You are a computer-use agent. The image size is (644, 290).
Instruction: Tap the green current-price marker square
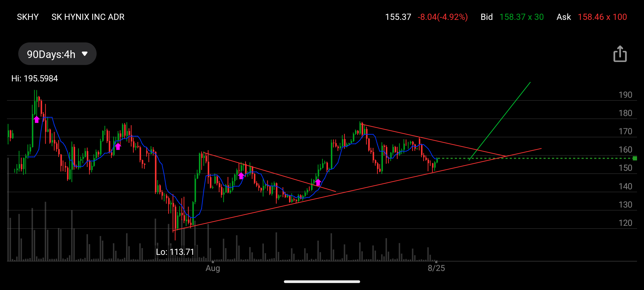point(635,158)
